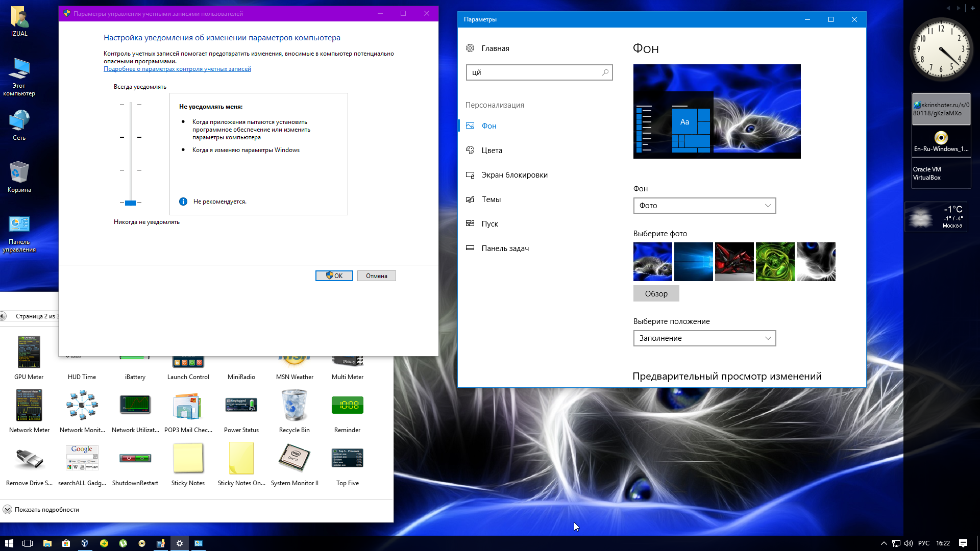The image size is (980, 551).
Task: Switch to Цвета settings section
Action: coord(492,151)
